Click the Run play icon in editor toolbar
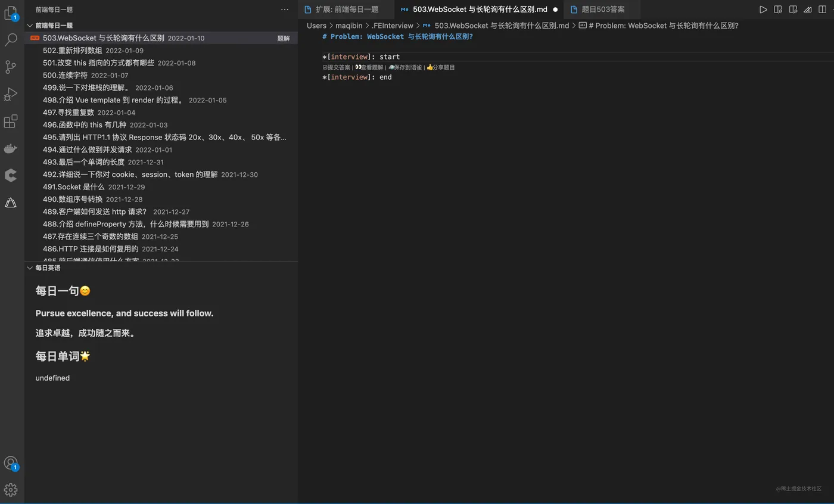The image size is (834, 504). [763, 10]
